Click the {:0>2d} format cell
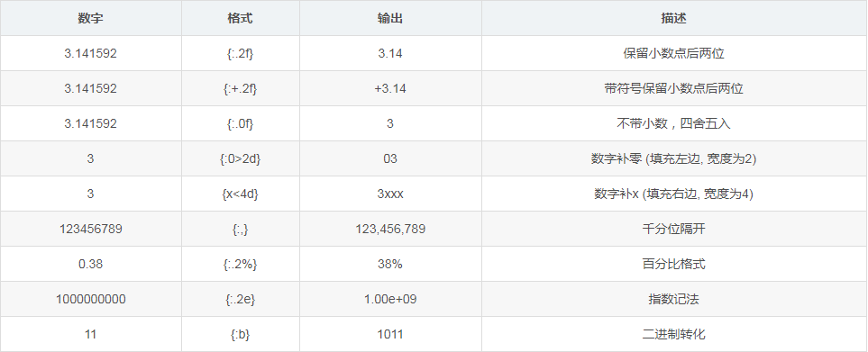 [241, 158]
